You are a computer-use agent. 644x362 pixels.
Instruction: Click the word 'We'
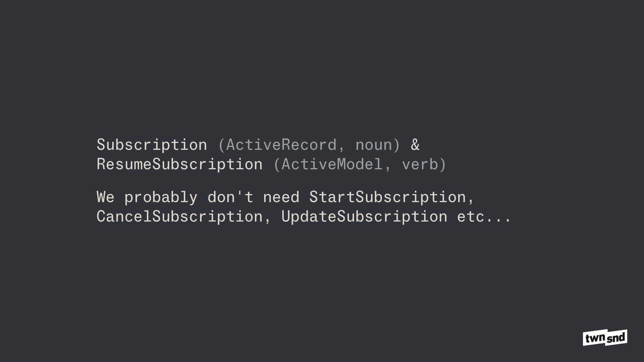tap(105, 197)
